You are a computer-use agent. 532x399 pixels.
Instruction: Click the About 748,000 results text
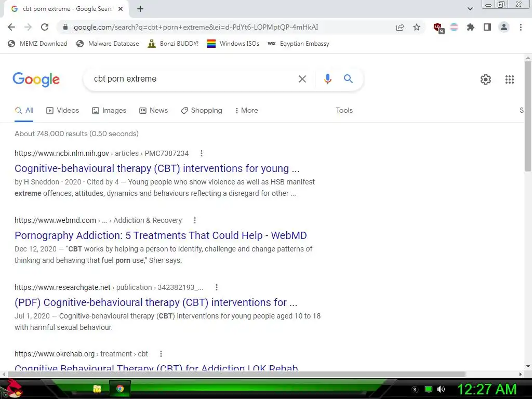click(x=76, y=134)
